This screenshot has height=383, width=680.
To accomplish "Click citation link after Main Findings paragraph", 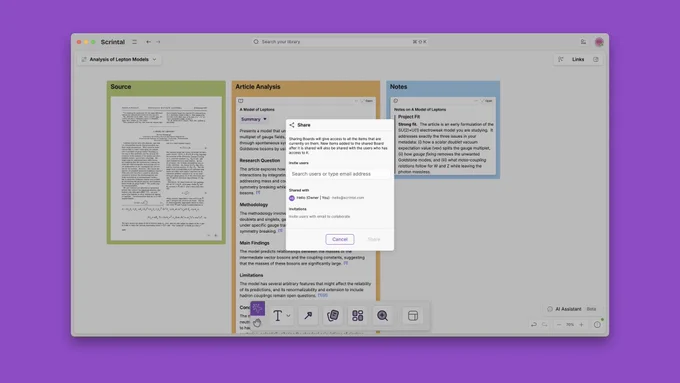I will [x=346, y=263].
